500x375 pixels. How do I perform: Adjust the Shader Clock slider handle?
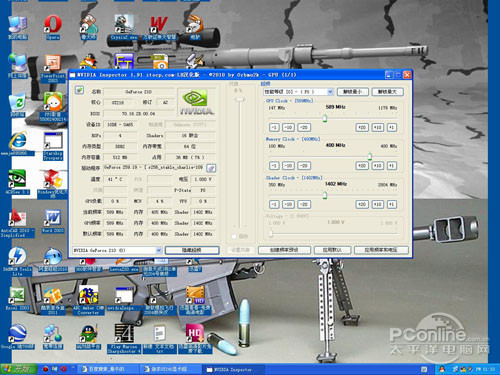click(x=325, y=195)
